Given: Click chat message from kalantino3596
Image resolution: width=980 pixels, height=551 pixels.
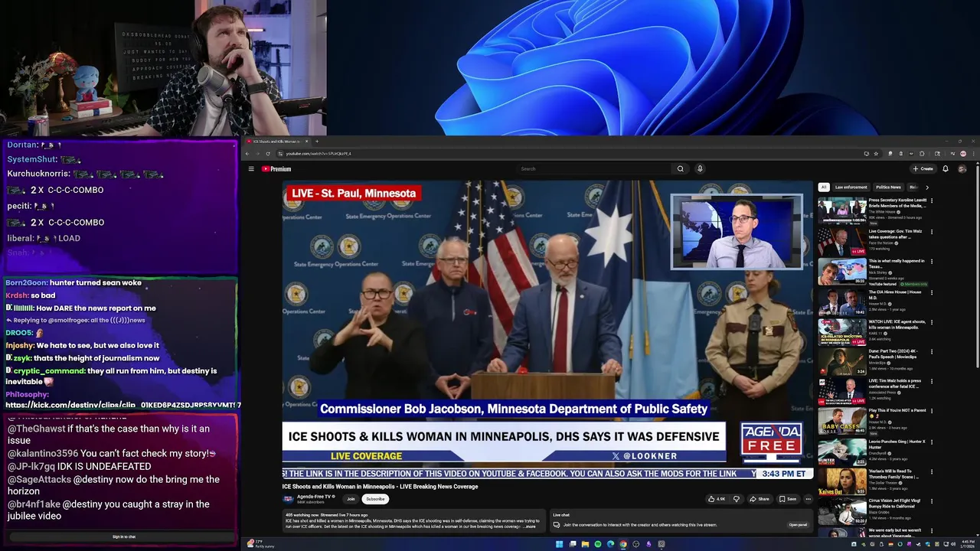Looking at the screenshot, I should [x=112, y=453].
